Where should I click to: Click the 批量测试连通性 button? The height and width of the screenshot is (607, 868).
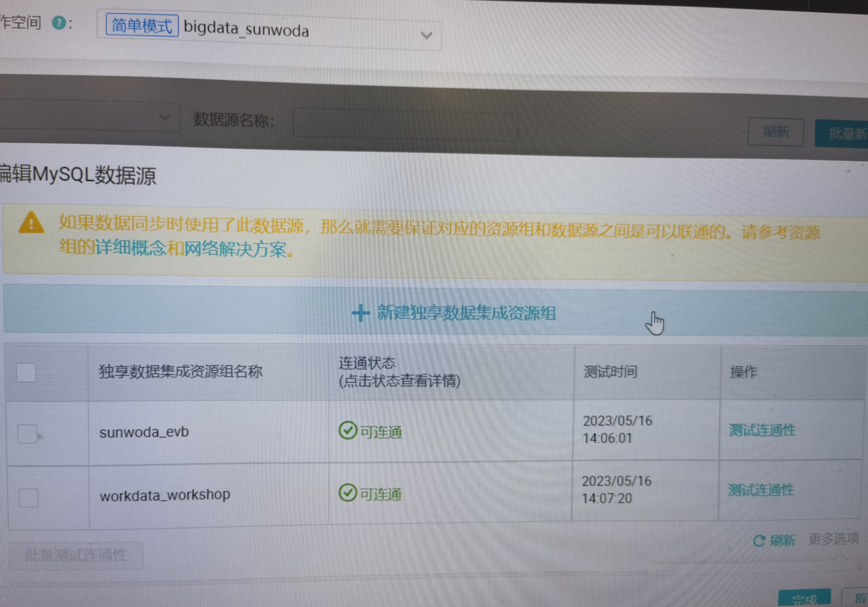pyautogui.click(x=77, y=555)
